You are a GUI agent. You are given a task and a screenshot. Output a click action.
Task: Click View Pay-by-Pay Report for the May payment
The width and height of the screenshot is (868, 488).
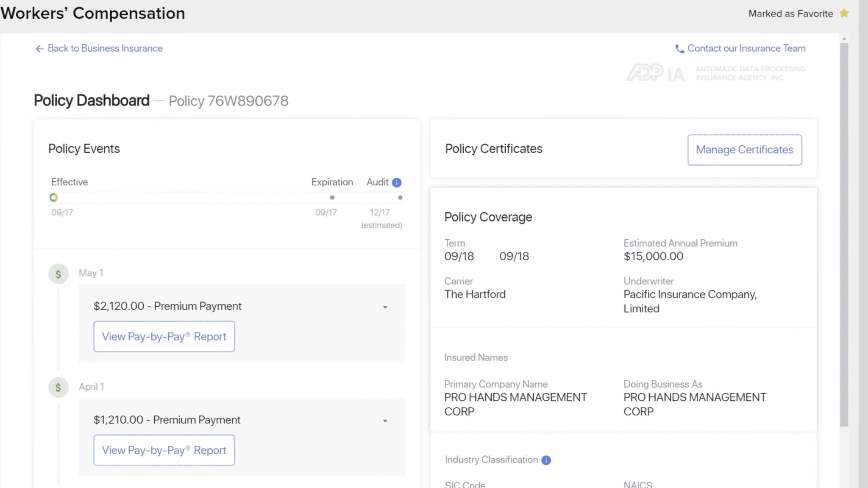(164, 336)
